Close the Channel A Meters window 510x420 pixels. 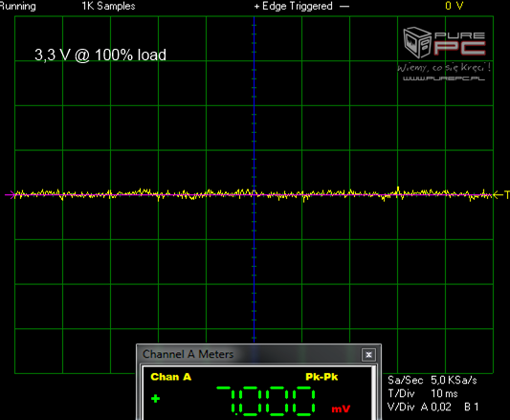tap(368, 355)
